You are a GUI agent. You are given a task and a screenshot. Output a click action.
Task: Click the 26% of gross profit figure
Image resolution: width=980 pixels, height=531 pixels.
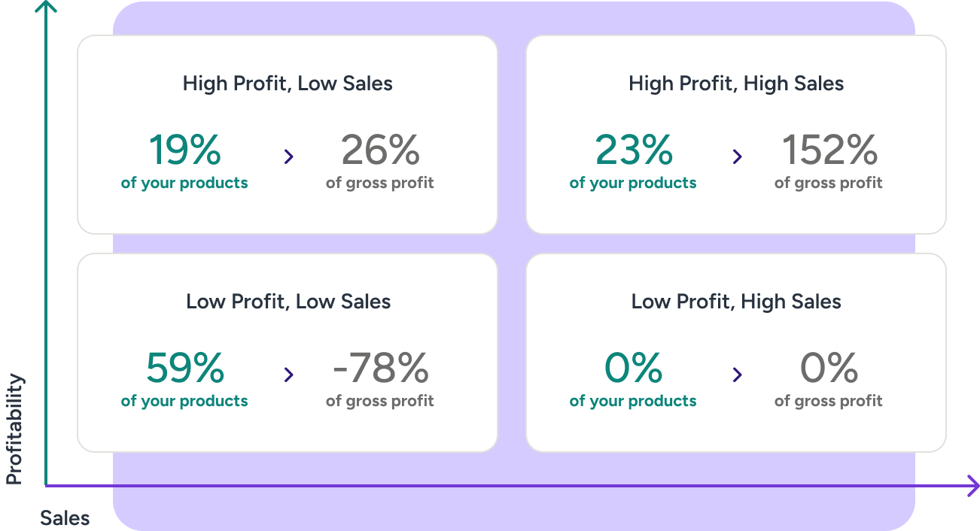pyautogui.click(x=380, y=150)
